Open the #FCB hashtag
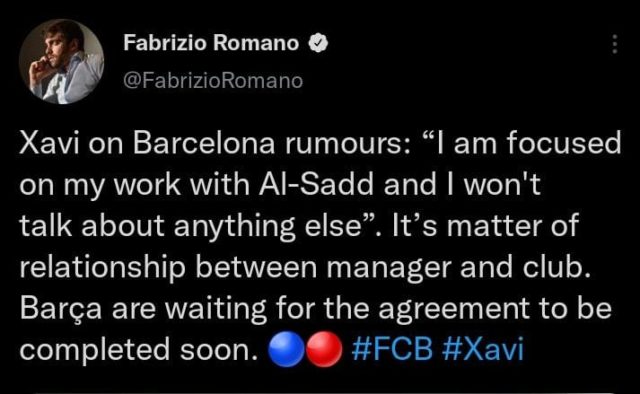 click(x=391, y=349)
